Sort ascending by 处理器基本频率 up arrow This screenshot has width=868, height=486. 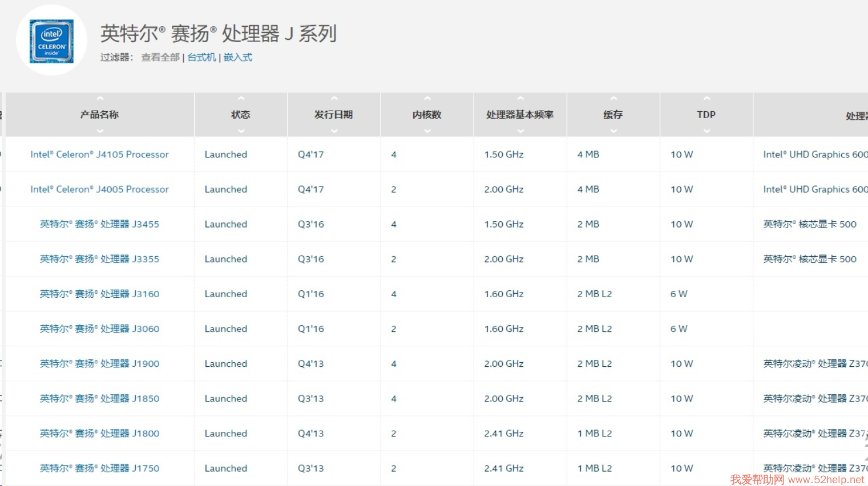point(520,99)
